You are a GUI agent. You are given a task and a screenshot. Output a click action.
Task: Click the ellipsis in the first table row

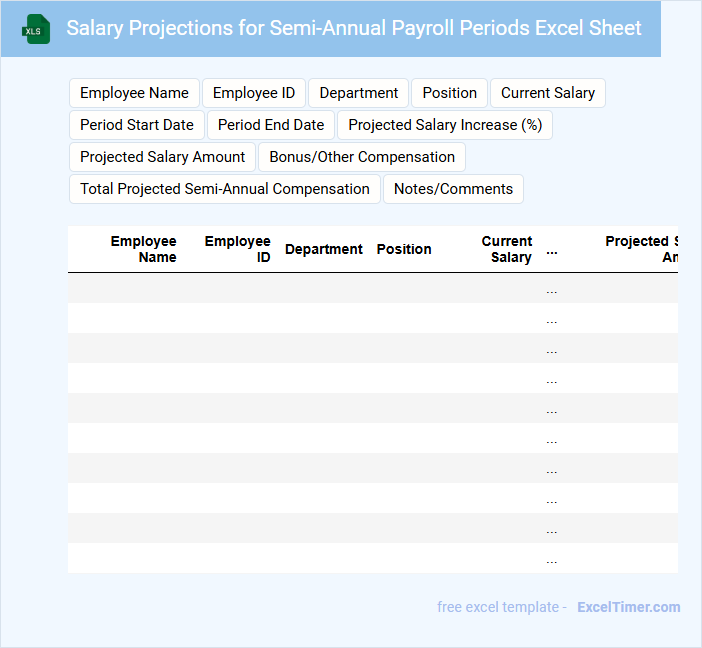(x=552, y=290)
